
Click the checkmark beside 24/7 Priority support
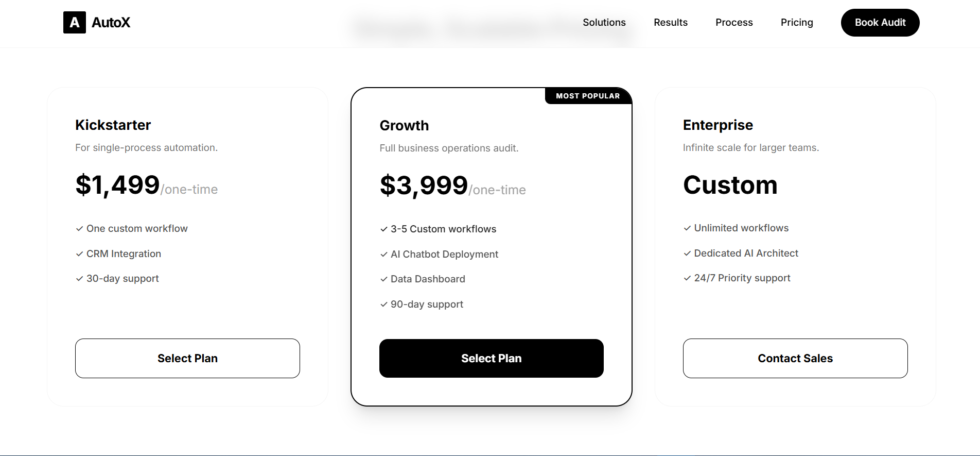(687, 278)
